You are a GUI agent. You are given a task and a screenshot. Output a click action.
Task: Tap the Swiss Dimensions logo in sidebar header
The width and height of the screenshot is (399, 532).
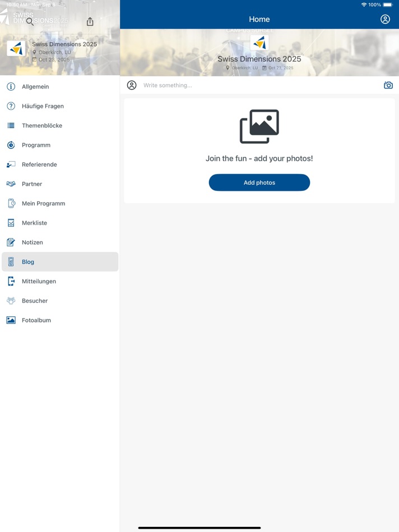click(16, 49)
